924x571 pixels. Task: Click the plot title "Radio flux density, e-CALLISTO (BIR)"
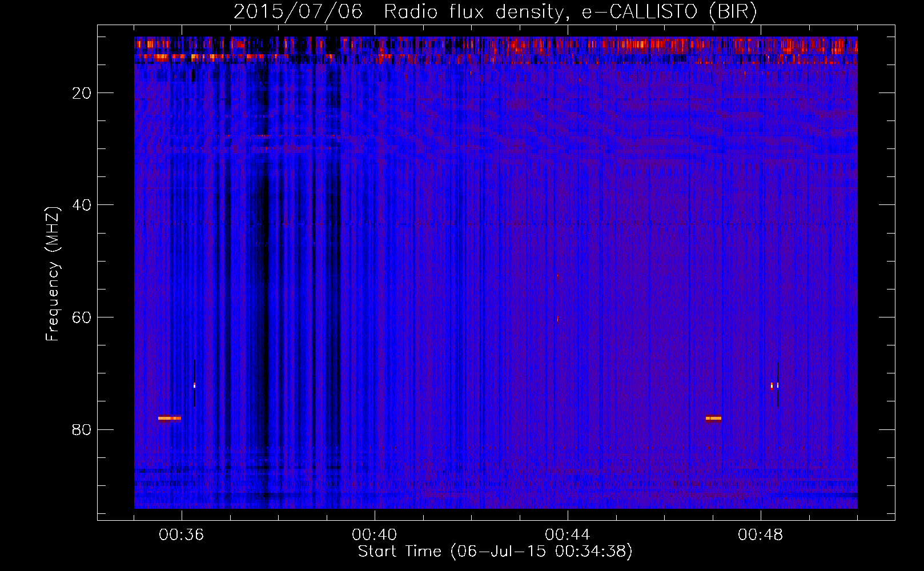(570, 12)
